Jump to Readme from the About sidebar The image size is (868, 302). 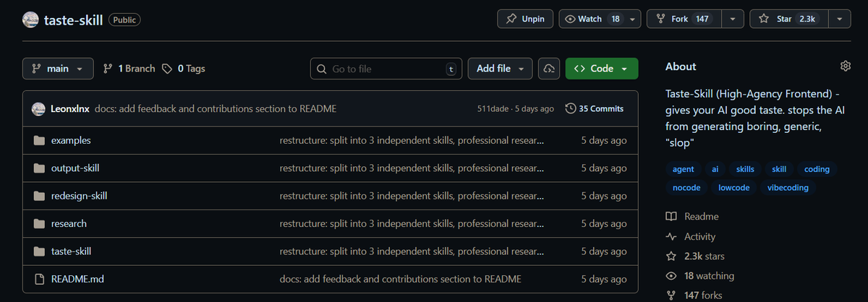tap(692, 217)
